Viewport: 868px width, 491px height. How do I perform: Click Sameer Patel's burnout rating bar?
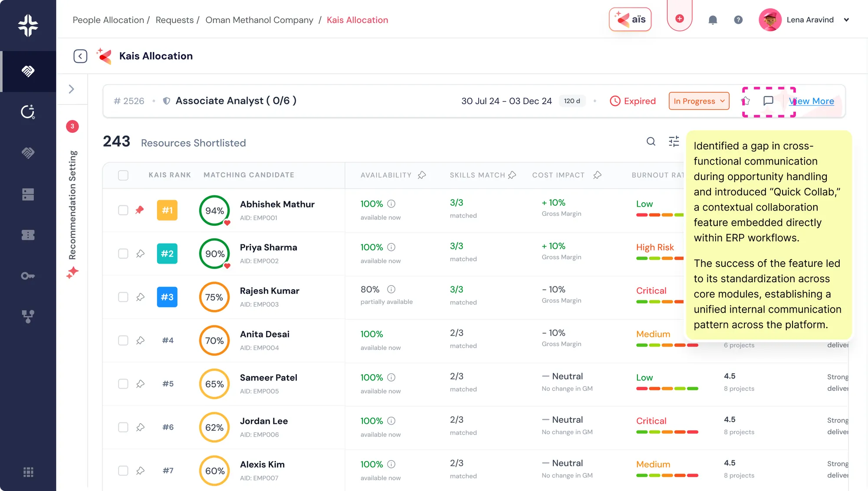pyautogui.click(x=667, y=389)
